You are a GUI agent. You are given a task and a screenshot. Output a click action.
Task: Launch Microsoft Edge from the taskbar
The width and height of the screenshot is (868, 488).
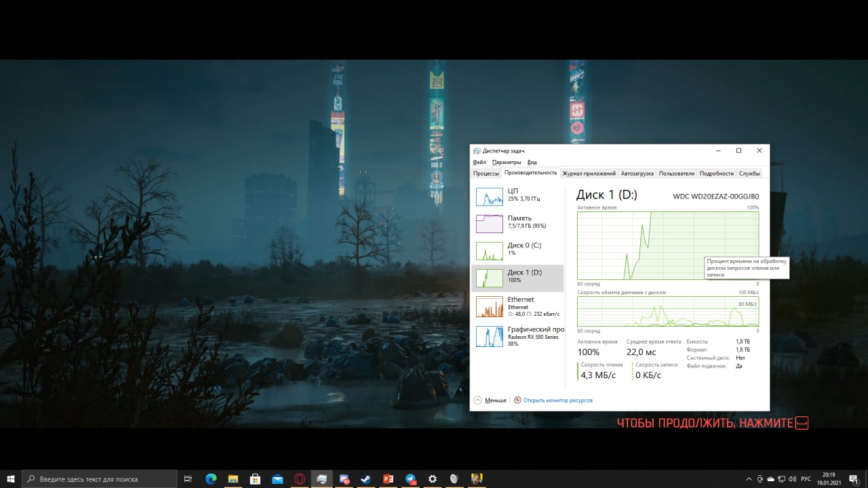click(211, 479)
